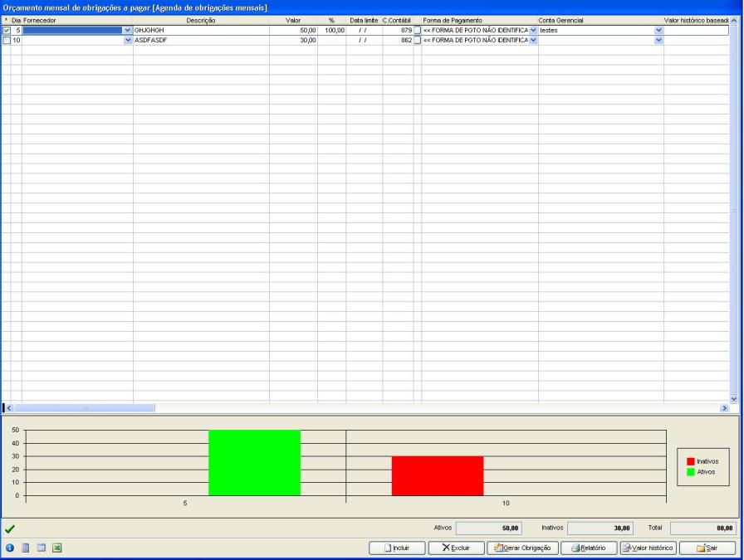Click the green Ativos legend swatch
The image size is (744, 560).
point(691,472)
